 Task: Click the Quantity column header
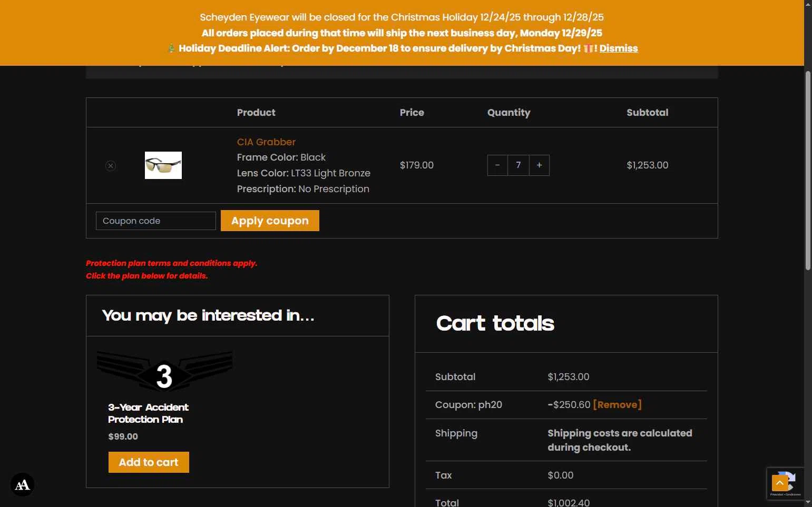(509, 113)
